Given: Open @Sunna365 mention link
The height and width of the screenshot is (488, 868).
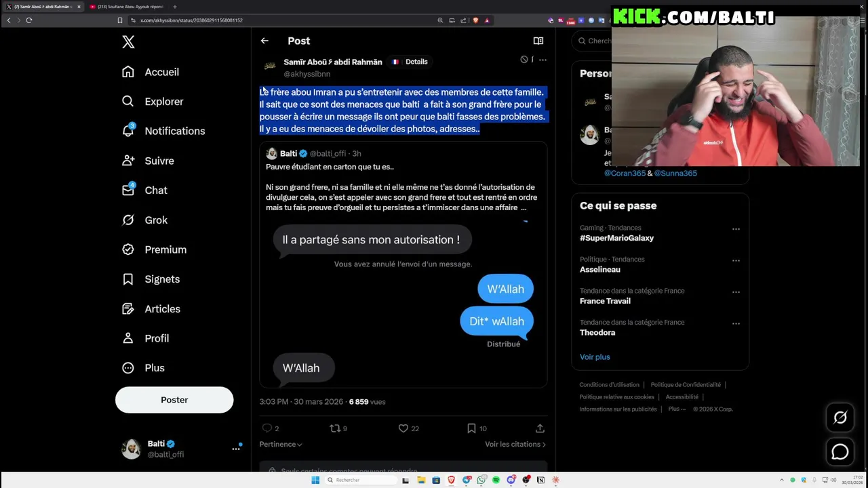Looking at the screenshot, I should click(675, 174).
